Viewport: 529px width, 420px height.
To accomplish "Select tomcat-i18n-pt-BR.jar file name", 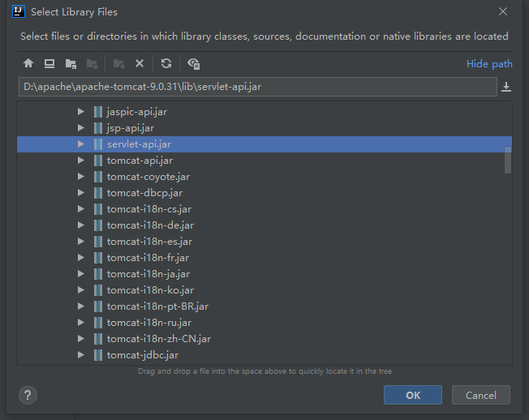I will tap(157, 306).
